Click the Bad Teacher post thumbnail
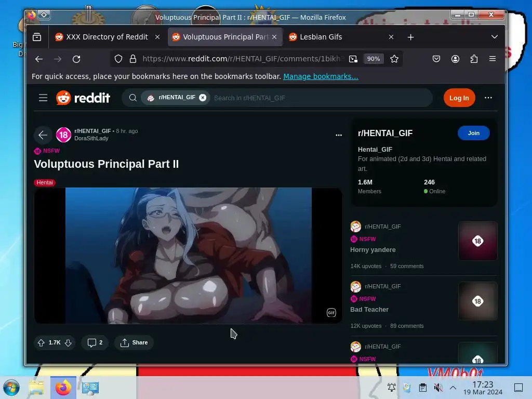 (478, 301)
